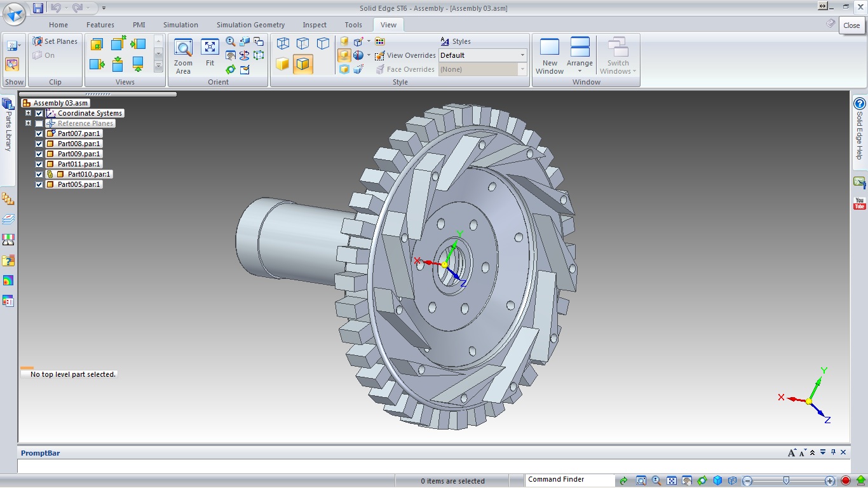Image resolution: width=868 pixels, height=488 pixels.
Task: Open the View Overrides Default dropdown
Action: (x=522, y=55)
